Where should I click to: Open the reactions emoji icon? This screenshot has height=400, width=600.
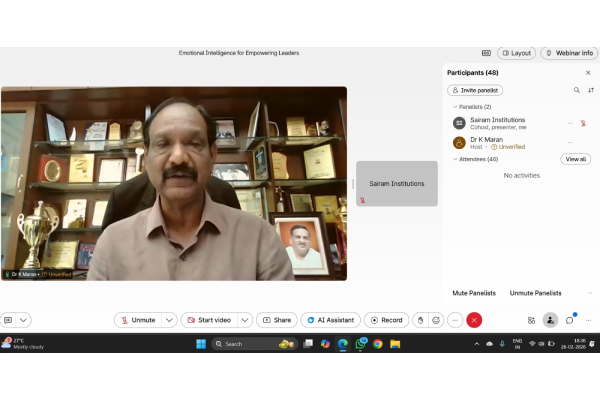pyautogui.click(x=436, y=320)
